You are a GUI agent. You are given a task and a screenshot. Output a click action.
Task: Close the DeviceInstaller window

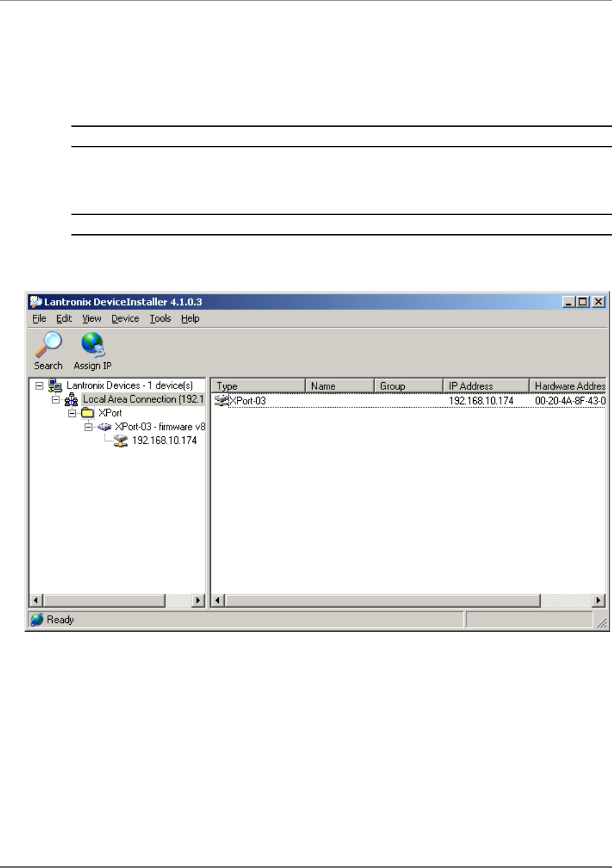pos(598,302)
